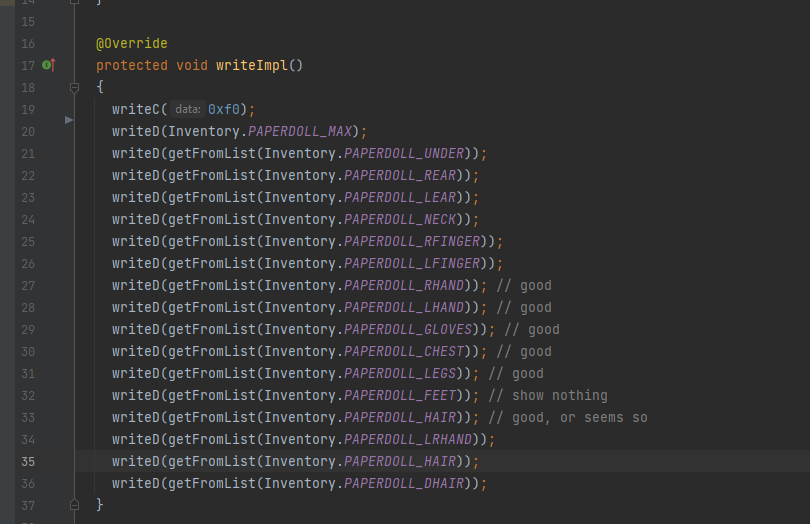Click the override gutter icon on line 17
The width and height of the screenshot is (810, 524).
pos(49,65)
